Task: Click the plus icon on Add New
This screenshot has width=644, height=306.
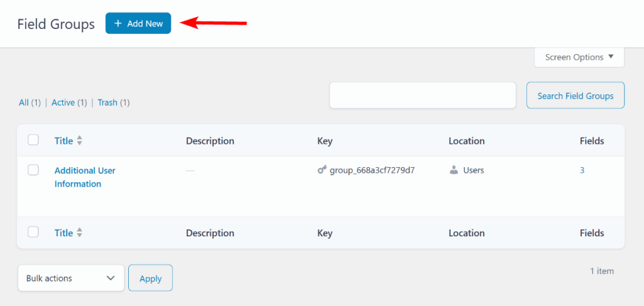Action: coord(118,23)
